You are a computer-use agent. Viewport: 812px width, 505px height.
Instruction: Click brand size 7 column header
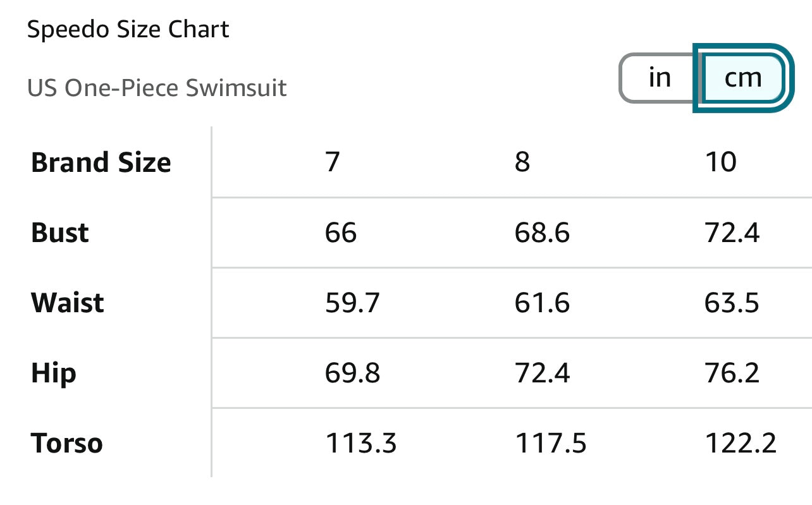coord(333,163)
